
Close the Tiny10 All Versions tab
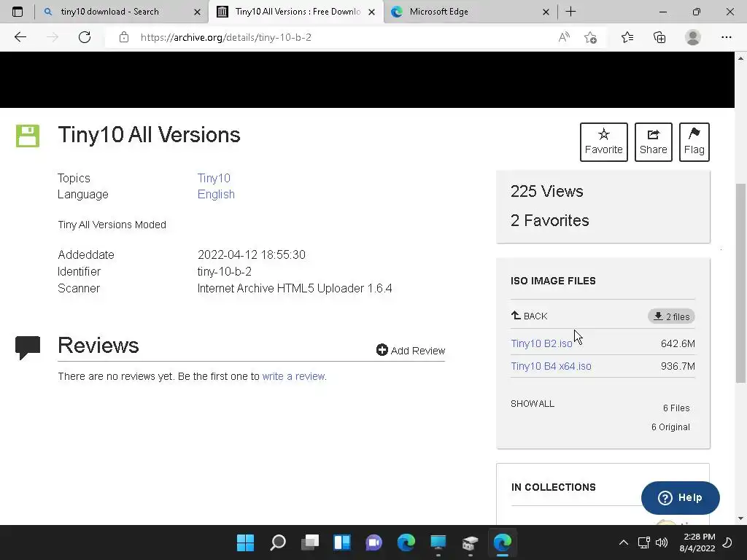(371, 12)
